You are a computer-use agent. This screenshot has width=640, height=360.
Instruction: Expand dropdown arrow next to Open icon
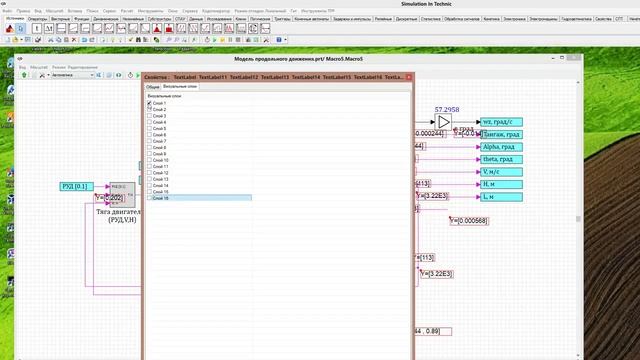pyautogui.click(x=21, y=40)
